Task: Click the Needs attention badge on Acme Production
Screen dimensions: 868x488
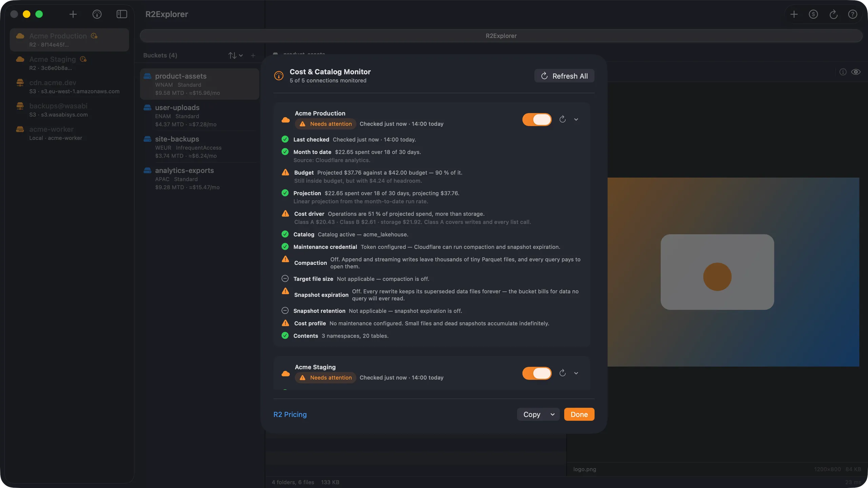Action: click(325, 124)
